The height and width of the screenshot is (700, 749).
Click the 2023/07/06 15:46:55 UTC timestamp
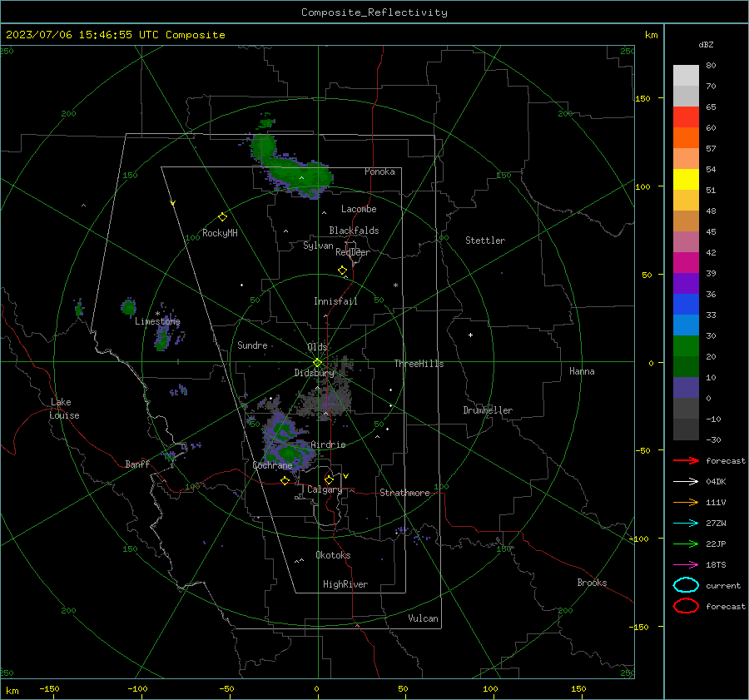72,35
